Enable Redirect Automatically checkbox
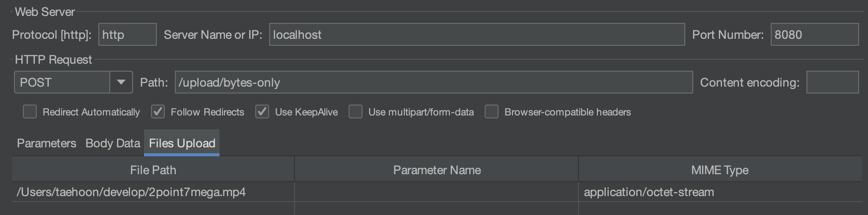The height and width of the screenshot is (215, 868). (30, 112)
